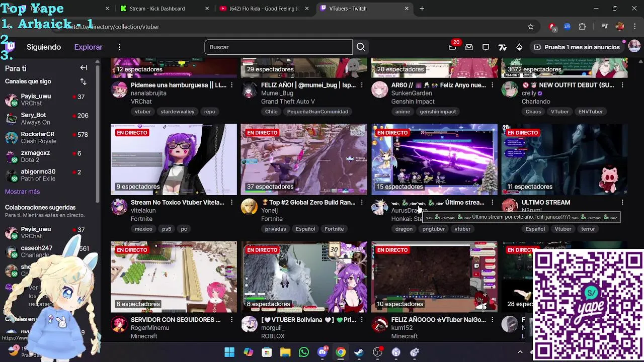Viewport: 644px width, 362px height.
Task: Click the Turbo crown icon
Action: [x=519, y=47]
